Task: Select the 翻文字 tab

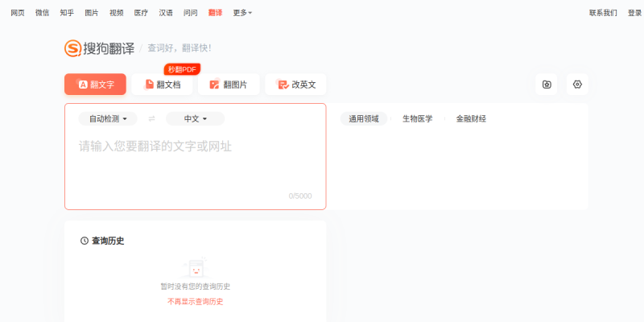Action: [x=95, y=85]
